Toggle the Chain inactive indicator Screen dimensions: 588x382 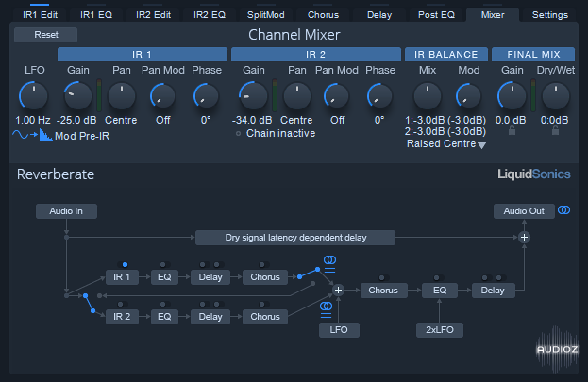(x=238, y=133)
